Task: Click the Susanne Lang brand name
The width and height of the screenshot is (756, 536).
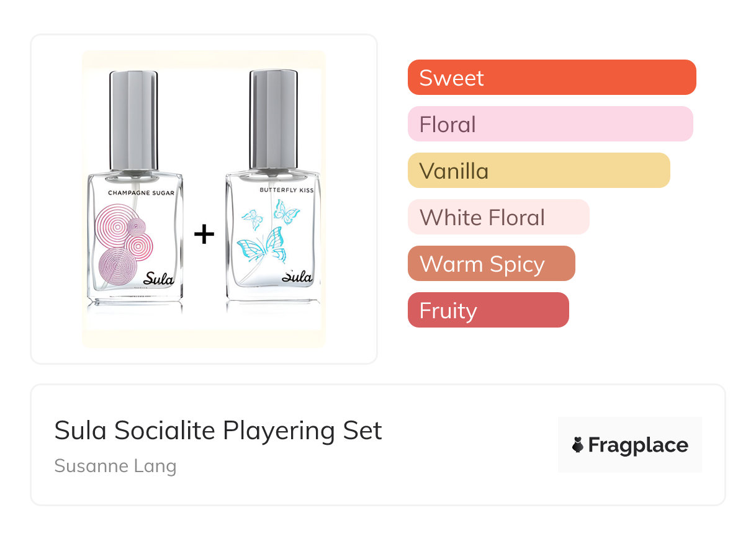Action: [115, 466]
